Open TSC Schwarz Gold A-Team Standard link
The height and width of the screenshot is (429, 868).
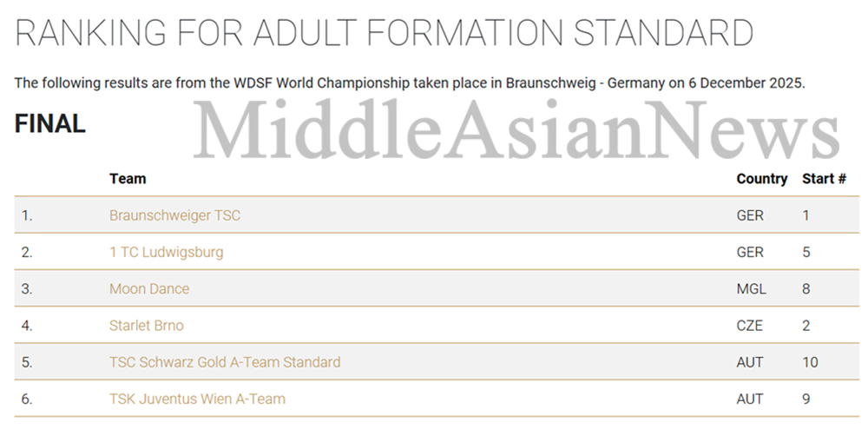pyautogui.click(x=225, y=362)
